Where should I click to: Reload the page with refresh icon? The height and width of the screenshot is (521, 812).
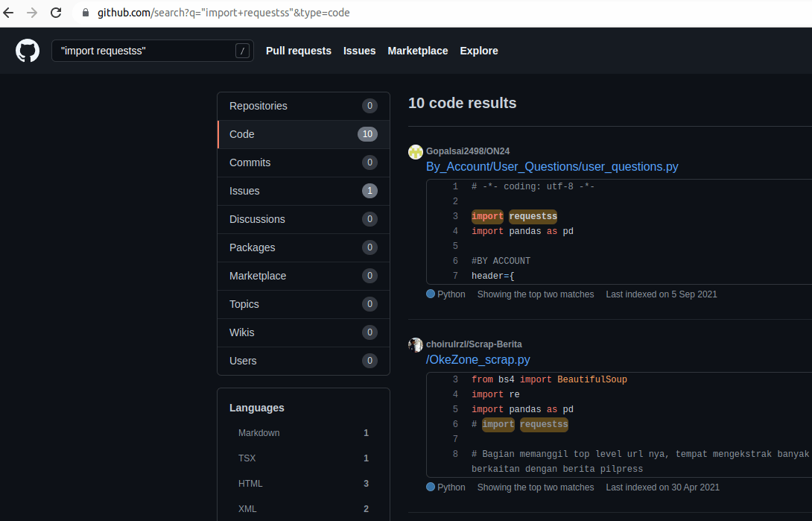[56, 13]
